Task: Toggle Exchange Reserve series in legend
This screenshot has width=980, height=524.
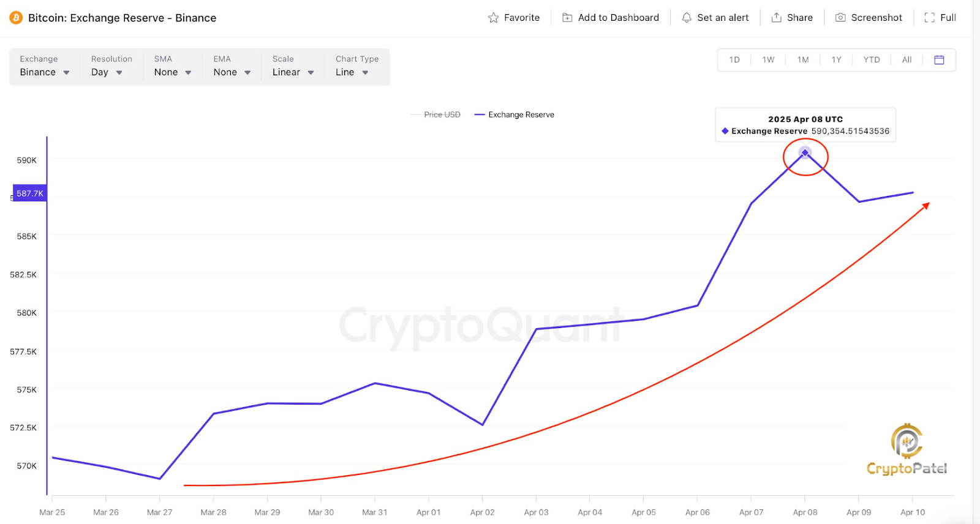Action: tap(514, 114)
